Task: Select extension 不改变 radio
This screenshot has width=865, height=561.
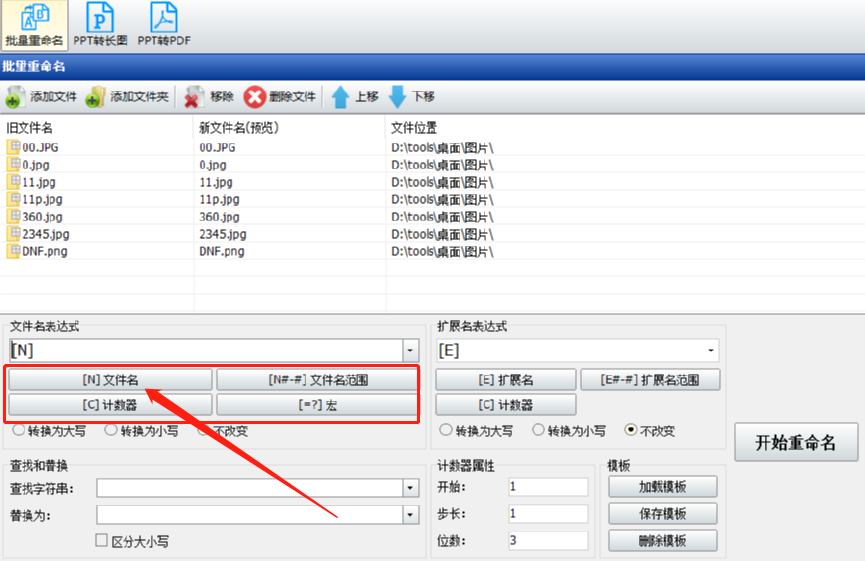Action: tap(631, 430)
